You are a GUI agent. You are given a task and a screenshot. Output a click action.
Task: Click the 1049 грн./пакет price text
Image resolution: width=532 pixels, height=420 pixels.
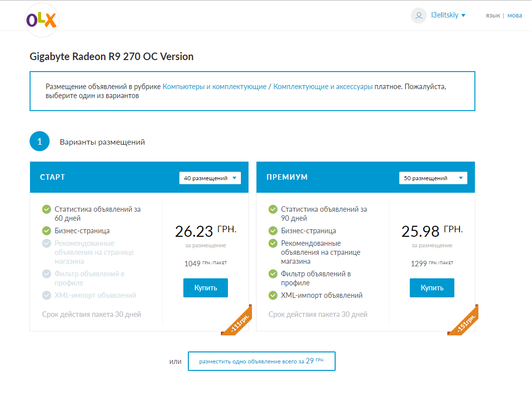tap(205, 263)
